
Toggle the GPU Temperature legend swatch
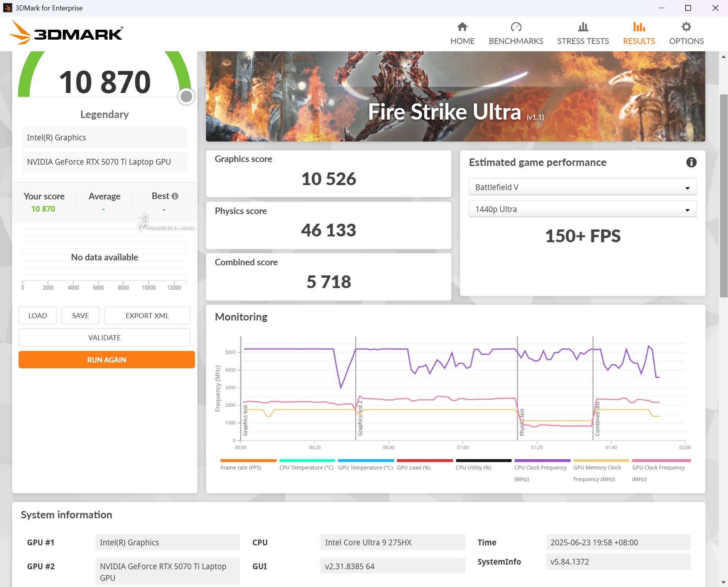click(366, 460)
